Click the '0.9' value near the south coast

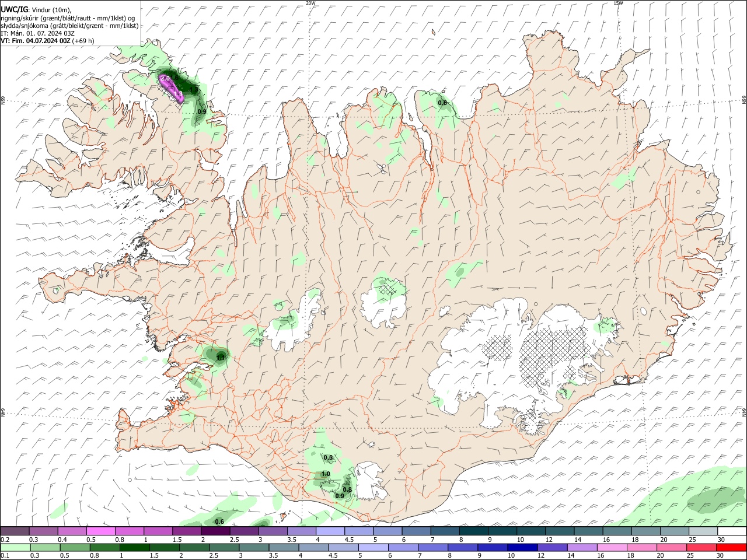coord(340,496)
